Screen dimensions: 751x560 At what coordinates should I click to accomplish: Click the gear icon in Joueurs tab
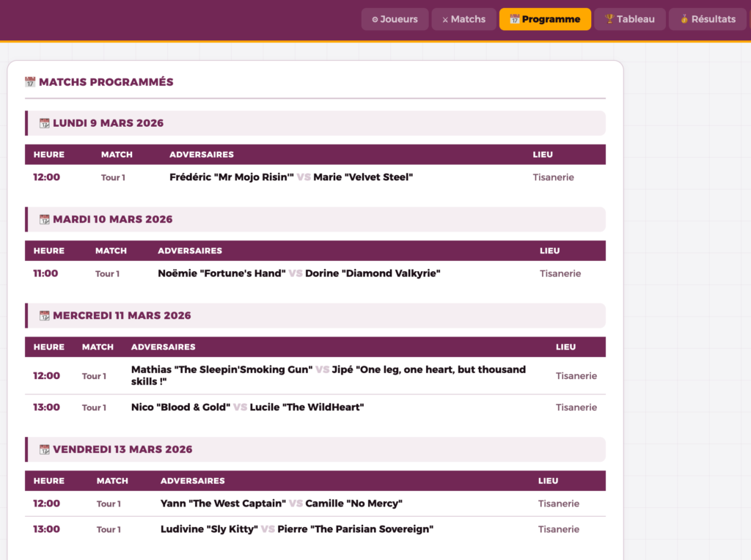click(375, 20)
